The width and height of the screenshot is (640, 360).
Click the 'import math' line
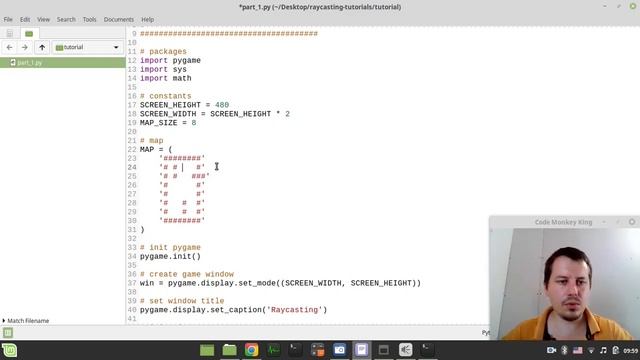click(x=166, y=78)
